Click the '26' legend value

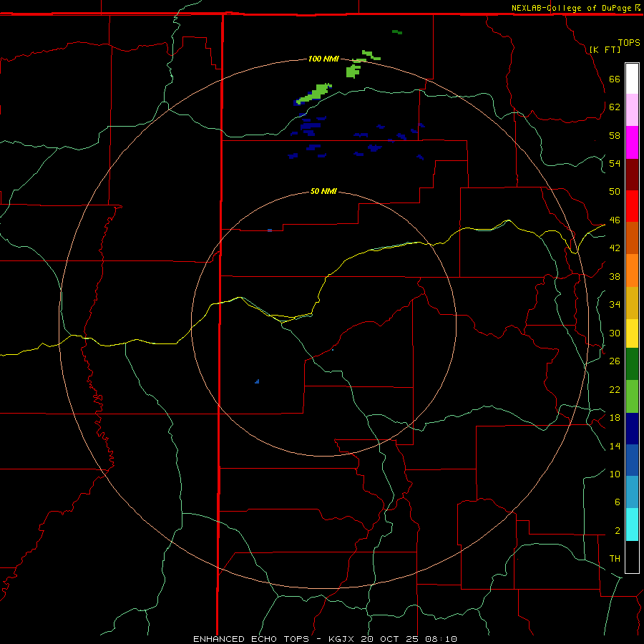point(615,361)
